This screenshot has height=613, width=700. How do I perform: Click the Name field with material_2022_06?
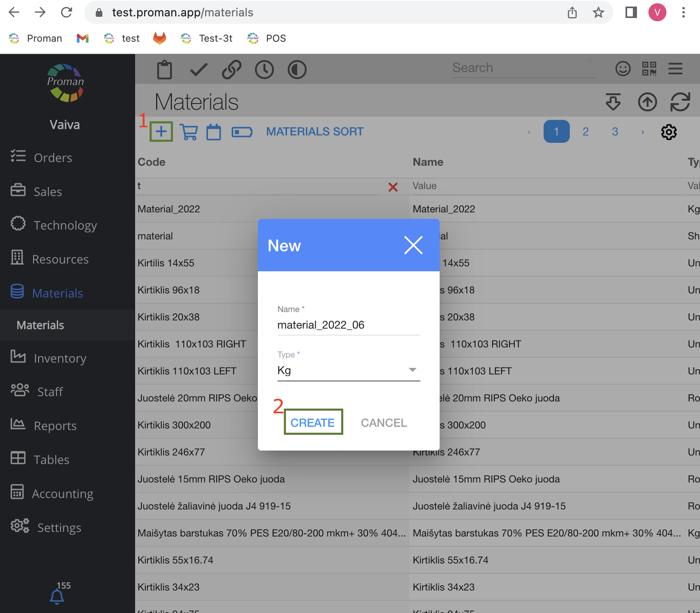point(348,325)
